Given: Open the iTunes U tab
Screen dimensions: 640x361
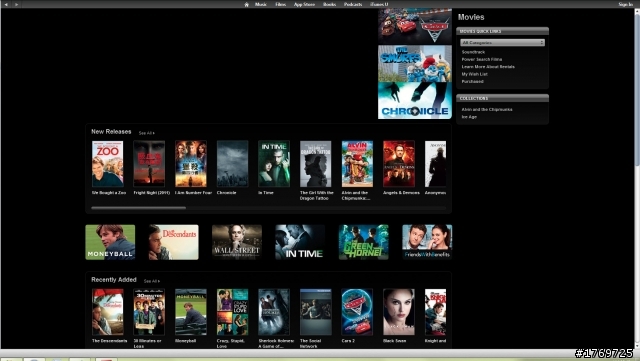Looking at the screenshot, I should point(379,4).
